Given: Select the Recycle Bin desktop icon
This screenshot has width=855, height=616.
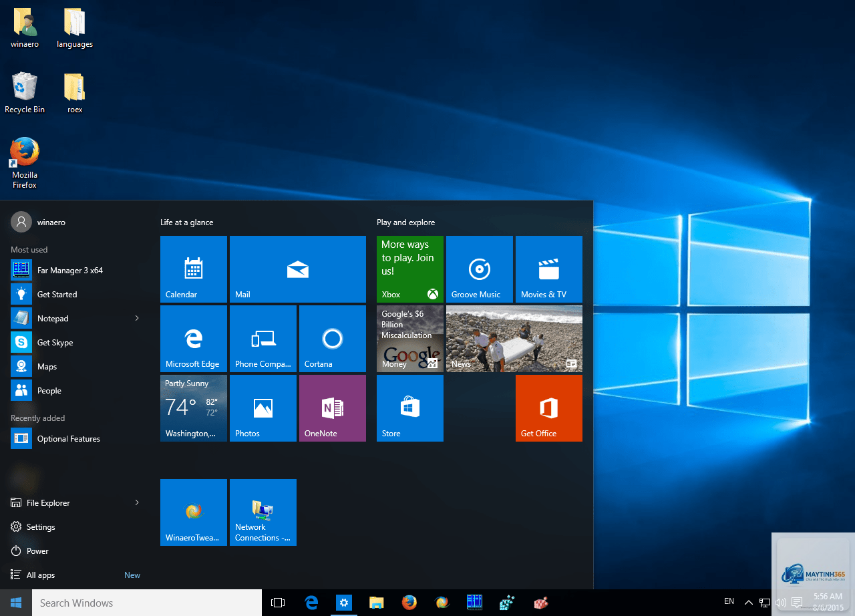Looking at the screenshot, I should click(25, 92).
